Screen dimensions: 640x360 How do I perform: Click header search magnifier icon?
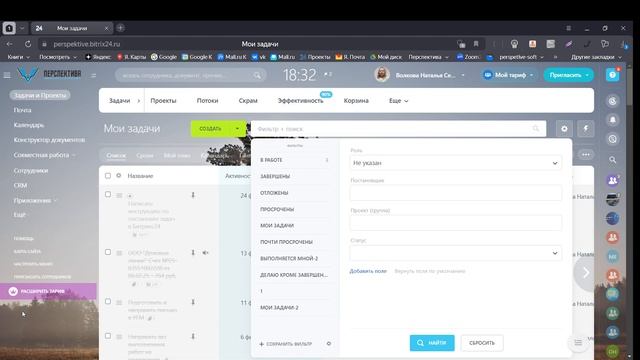coord(257,75)
